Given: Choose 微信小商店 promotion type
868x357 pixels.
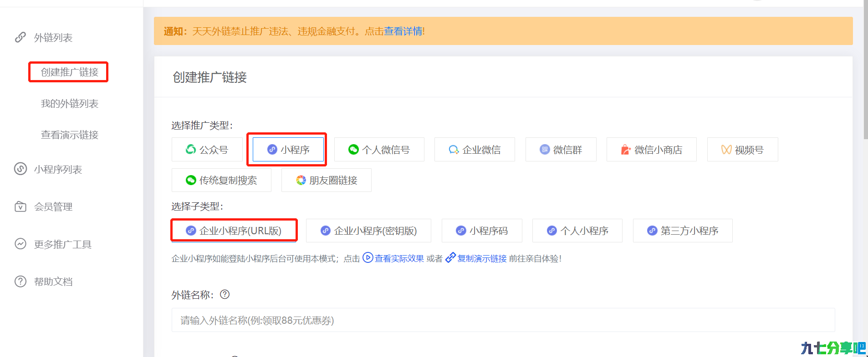Looking at the screenshot, I should (x=652, y=149).
